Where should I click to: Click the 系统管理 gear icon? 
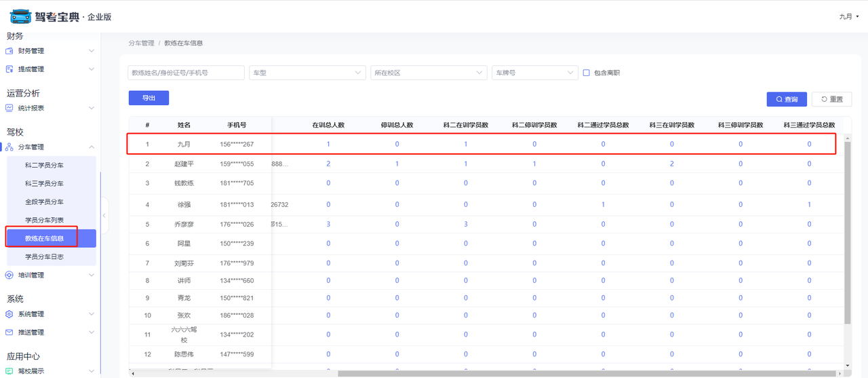point(9,314)
